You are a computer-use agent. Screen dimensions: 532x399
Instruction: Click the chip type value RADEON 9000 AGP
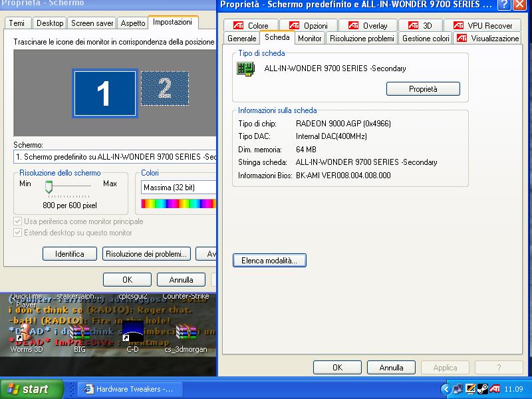point(343,124)
